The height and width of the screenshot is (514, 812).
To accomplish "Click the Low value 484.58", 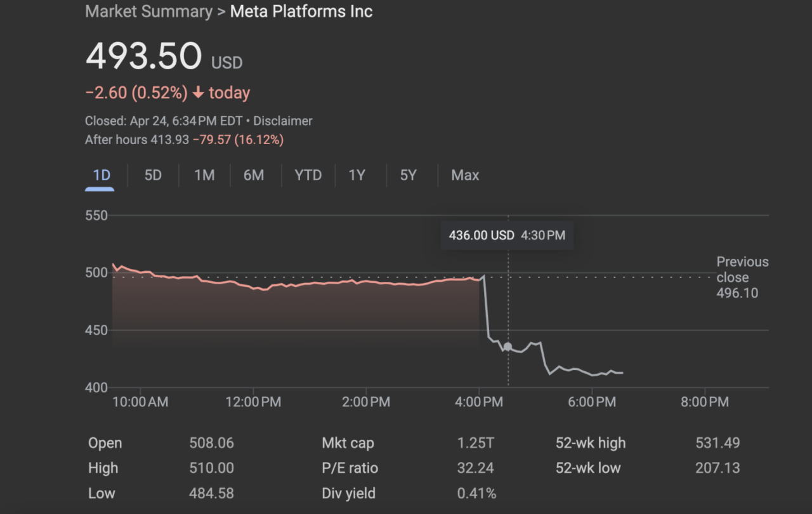I will point(212,493).
